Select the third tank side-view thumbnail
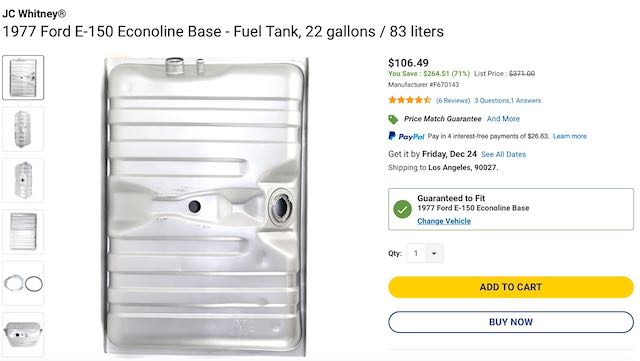This screenshot has width=640, height=361. click(23, 180)
